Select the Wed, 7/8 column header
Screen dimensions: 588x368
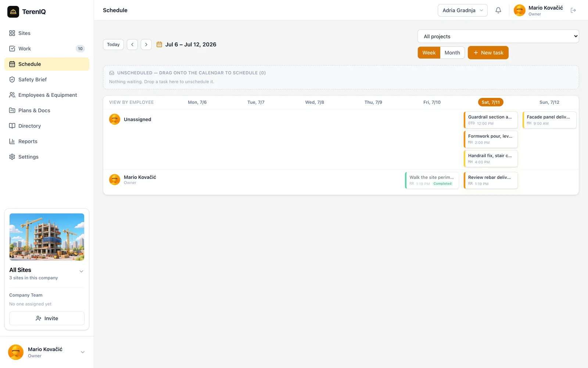(x=315, y=102)
